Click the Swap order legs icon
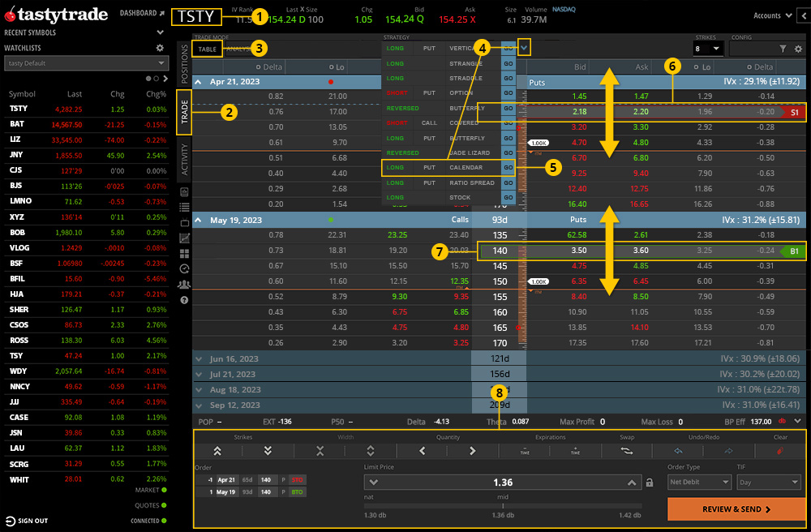The width and height of the screenshot is (811, 532). (x=626, y=451)
